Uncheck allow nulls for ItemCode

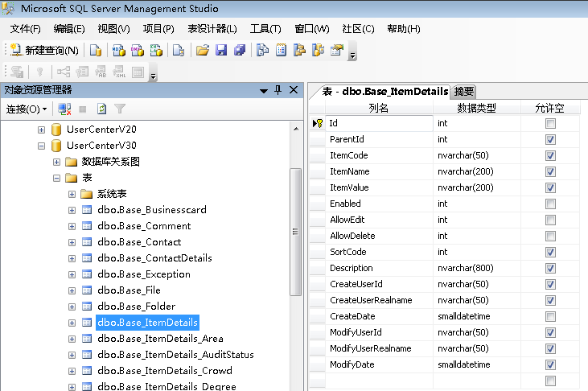click(550, 156)
